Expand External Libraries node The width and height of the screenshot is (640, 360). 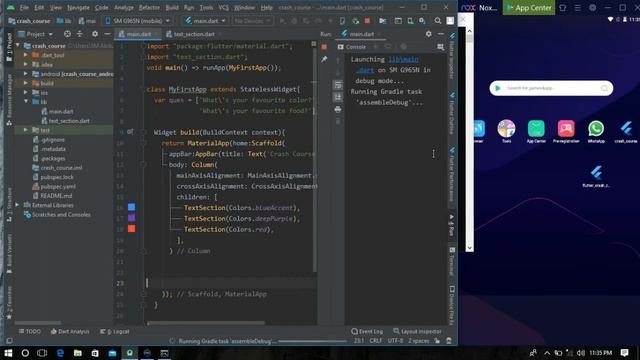[17, 205]
